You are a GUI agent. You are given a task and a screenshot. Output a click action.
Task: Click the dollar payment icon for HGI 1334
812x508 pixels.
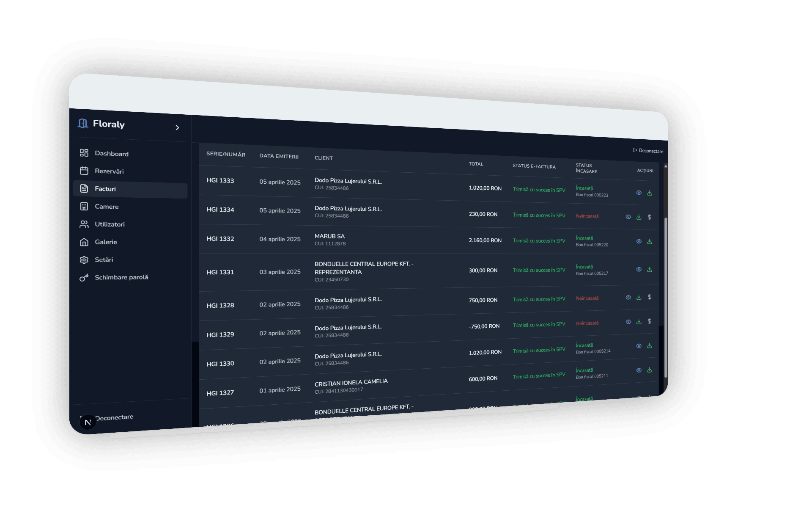pos(650,217)
